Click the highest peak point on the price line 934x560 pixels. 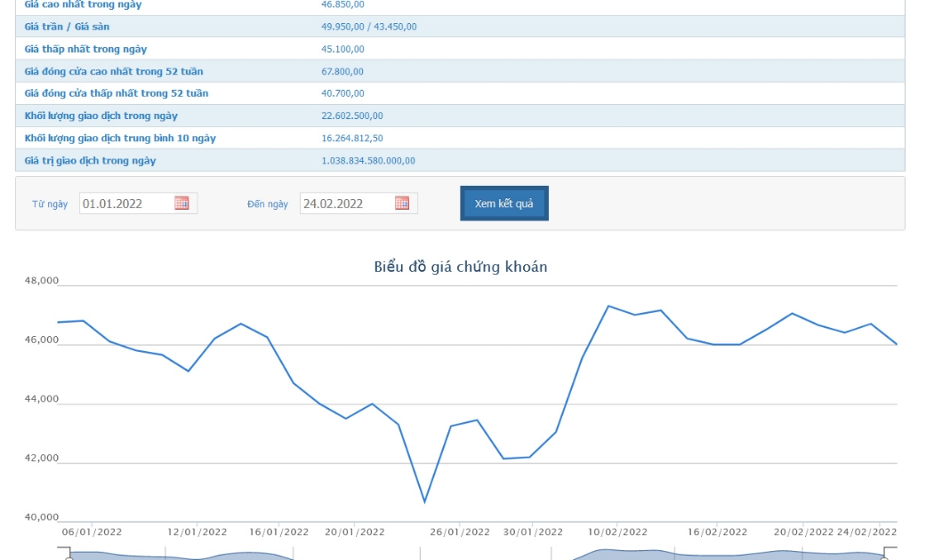click(x=608, y=306)
